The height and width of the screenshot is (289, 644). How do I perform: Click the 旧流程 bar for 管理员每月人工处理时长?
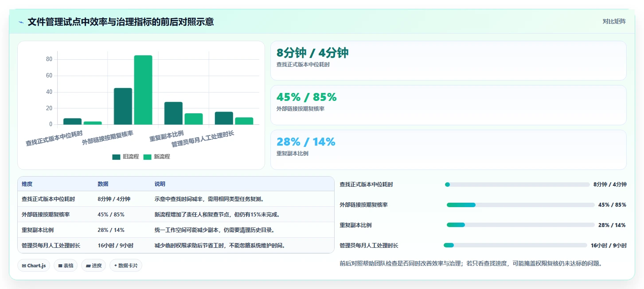(224, 118)
